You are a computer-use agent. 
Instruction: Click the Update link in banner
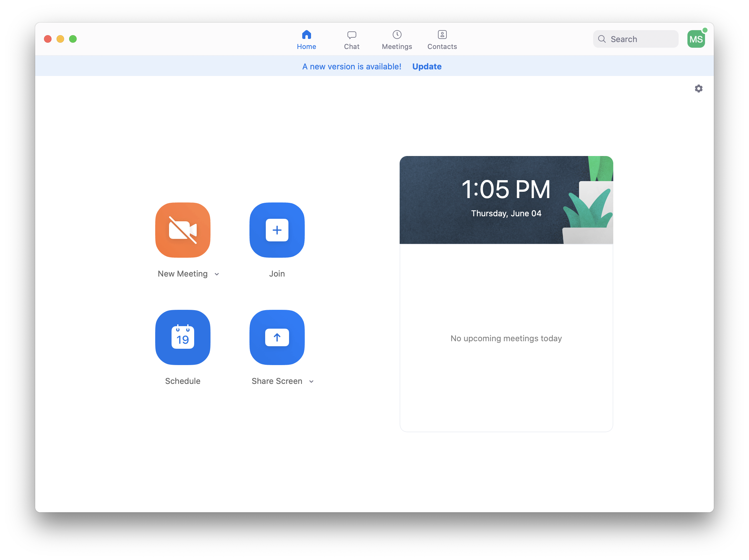coord(427,67)
